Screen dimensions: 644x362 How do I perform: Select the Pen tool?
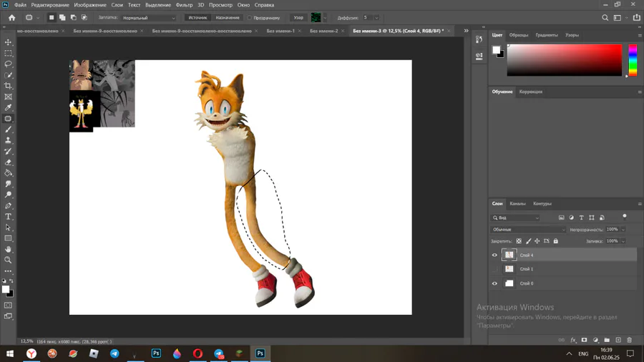tap(8, 205)
